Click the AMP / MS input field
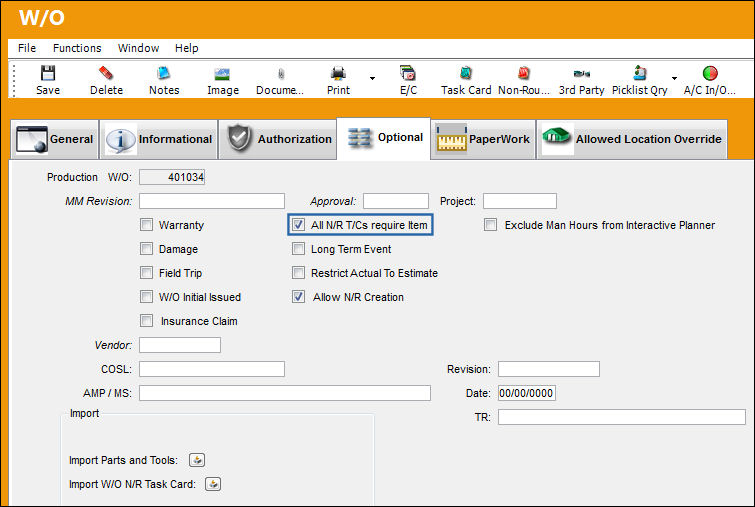 285,393
